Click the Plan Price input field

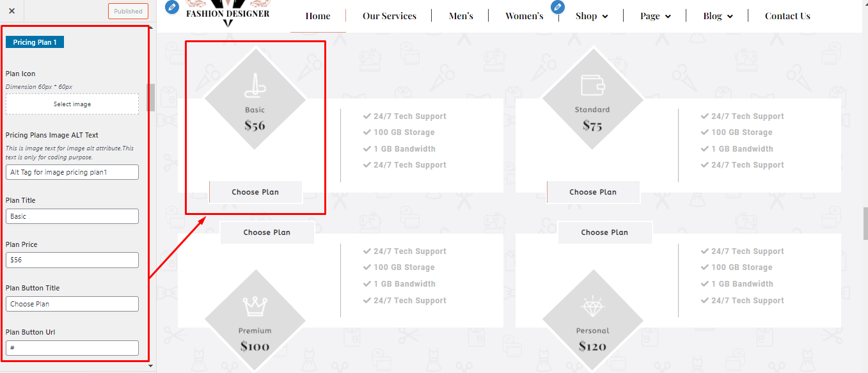pos(72,260)
